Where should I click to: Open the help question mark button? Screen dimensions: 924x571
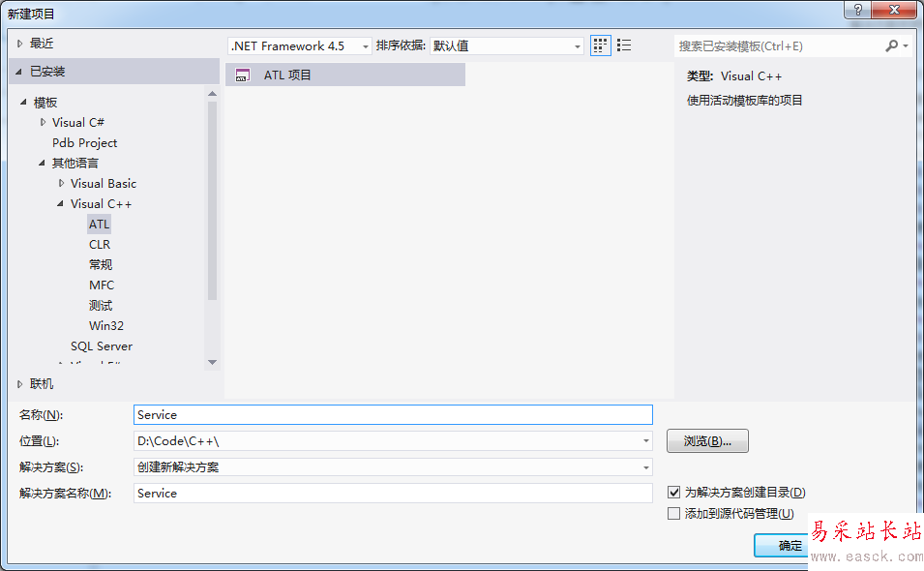click(x=857, y=10)
